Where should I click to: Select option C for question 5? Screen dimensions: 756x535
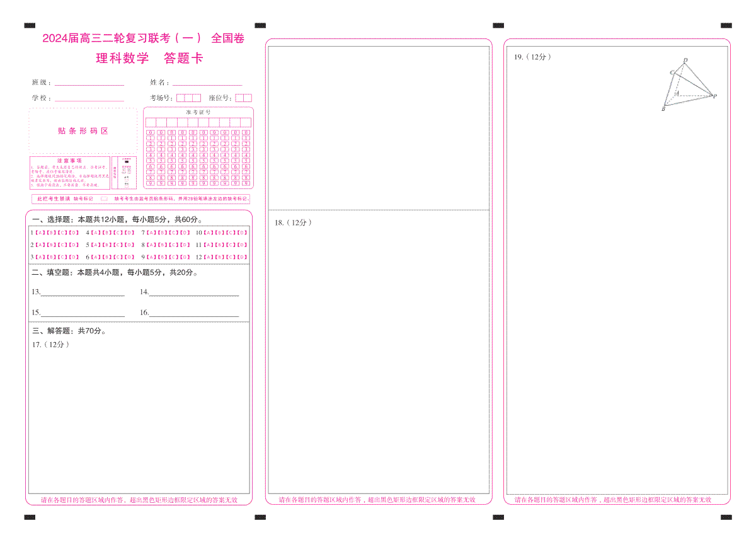[118, 244]
